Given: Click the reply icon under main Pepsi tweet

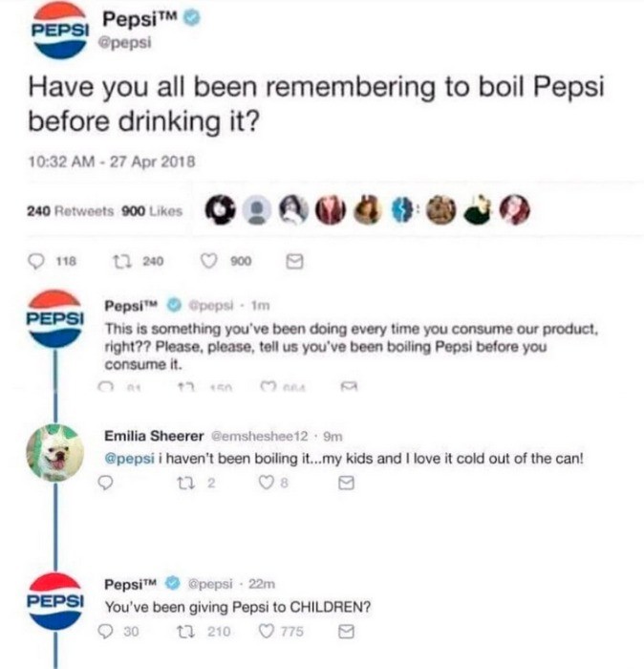Looking at the screenshot, I should click(x=35, y=261).
